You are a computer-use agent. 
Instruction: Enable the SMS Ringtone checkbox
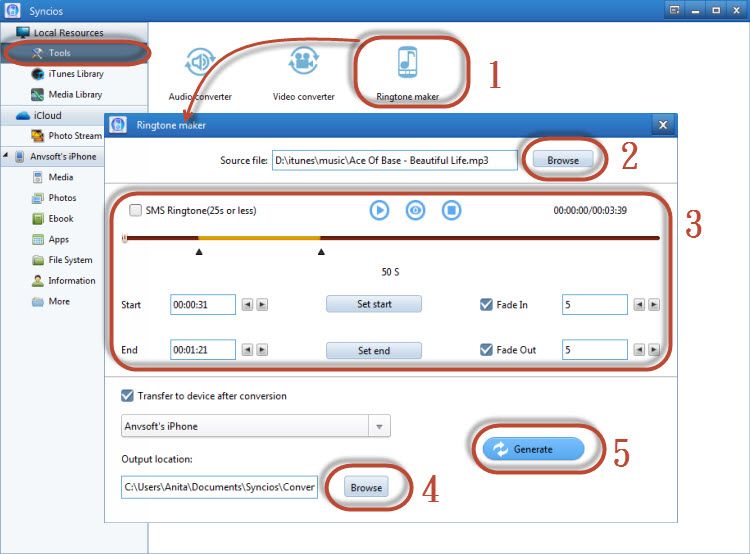(136, 211)
